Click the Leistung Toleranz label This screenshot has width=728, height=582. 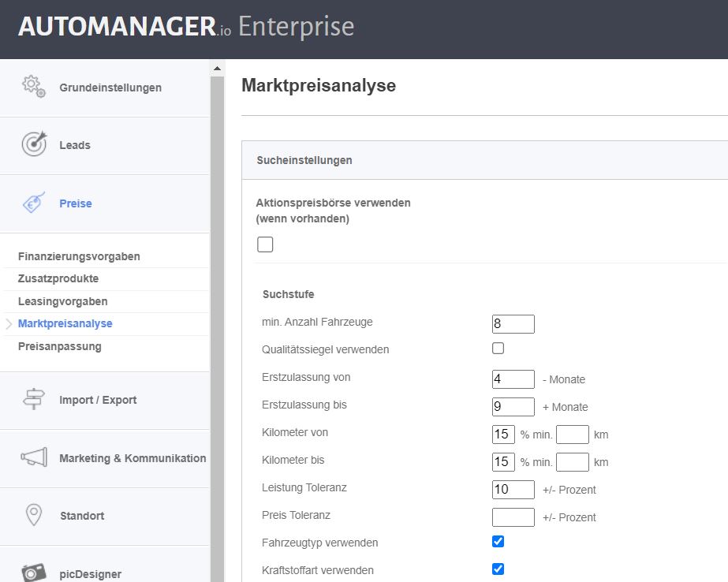click(304, 487)
